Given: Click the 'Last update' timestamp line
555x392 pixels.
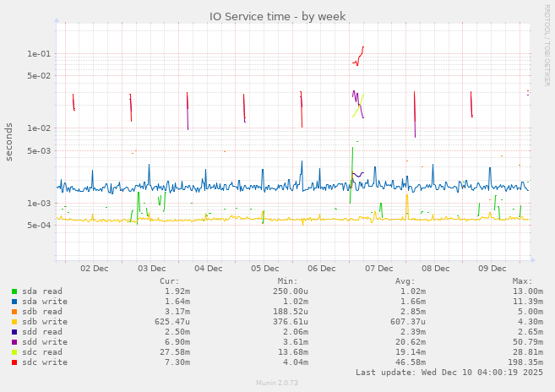Looking at the screenshot, I should (x=449, y=373).
